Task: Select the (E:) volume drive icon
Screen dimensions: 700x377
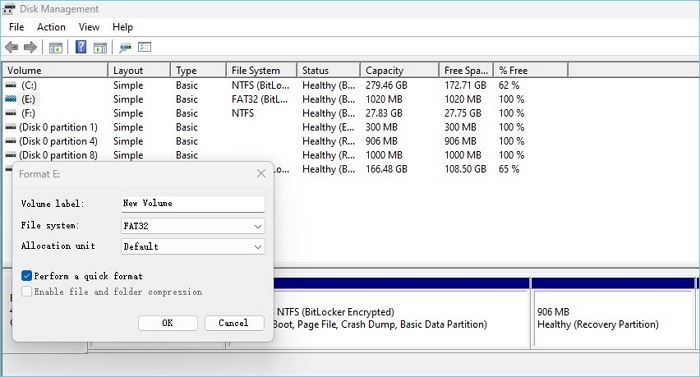Action: [x=11, y=99]
